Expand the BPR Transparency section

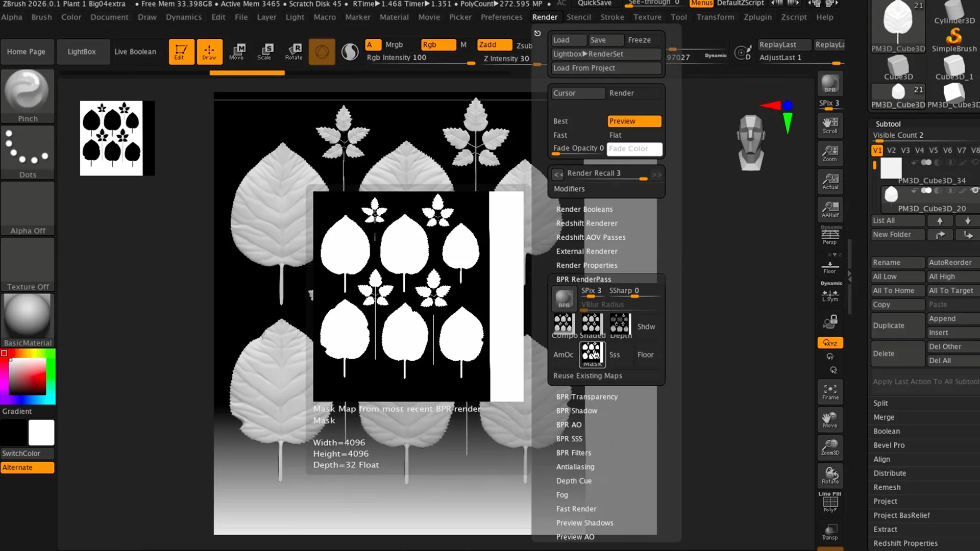[586, 396]
